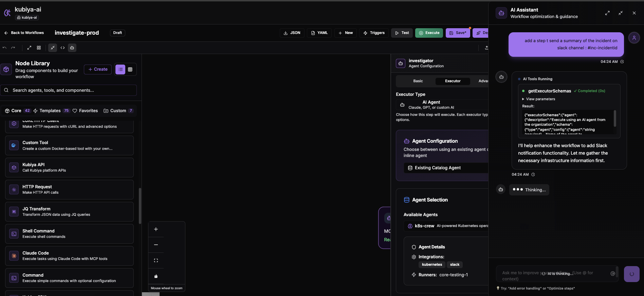This screenshot has height=296, width=644.
Task: Open the AI Agent executor type selector
Action: [441, 105]
